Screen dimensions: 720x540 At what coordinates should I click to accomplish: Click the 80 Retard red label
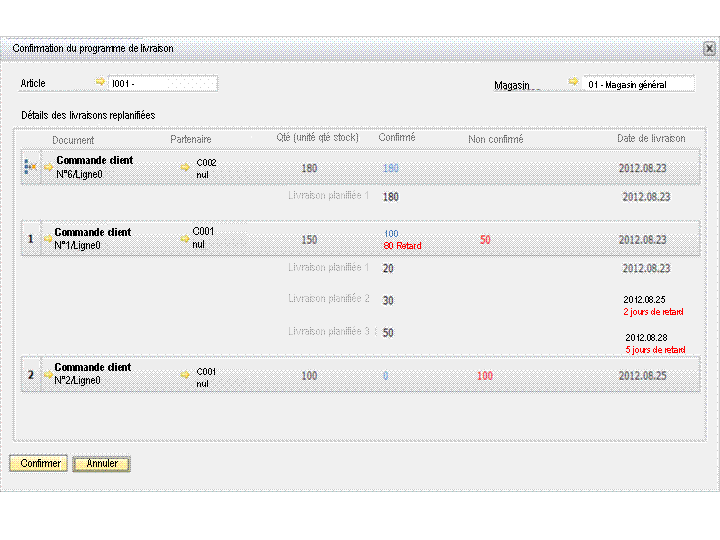tap(402, 246)
